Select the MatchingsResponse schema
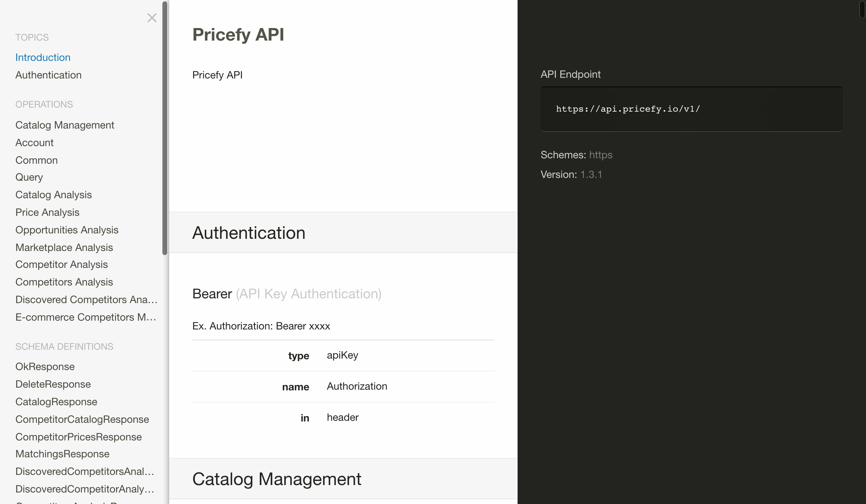 click(63, 454)
